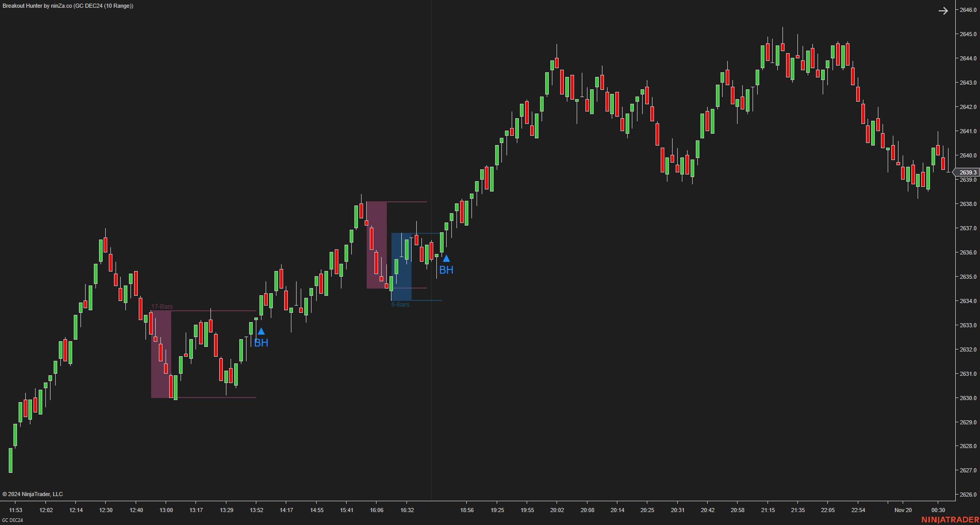Toggle the 6-Bars zone label
Image resolution: width=980 pixels, height=525 pixels.
click(400, 305)
